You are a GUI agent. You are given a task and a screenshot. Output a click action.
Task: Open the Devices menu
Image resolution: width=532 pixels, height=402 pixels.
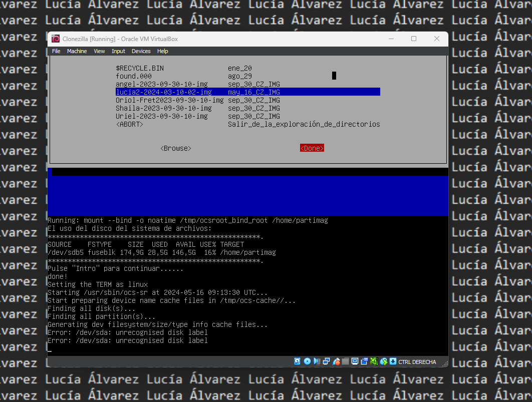[x=141, y=51]
